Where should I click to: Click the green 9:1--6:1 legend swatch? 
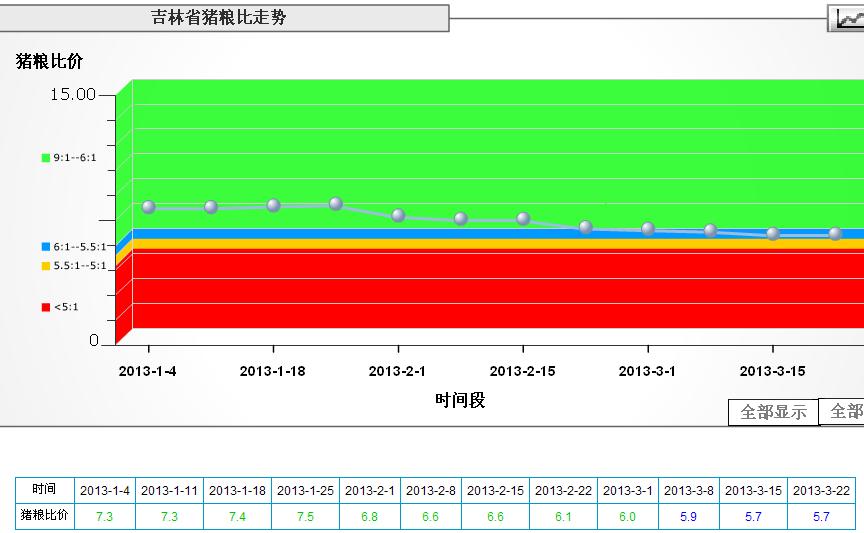coord(46,158)
